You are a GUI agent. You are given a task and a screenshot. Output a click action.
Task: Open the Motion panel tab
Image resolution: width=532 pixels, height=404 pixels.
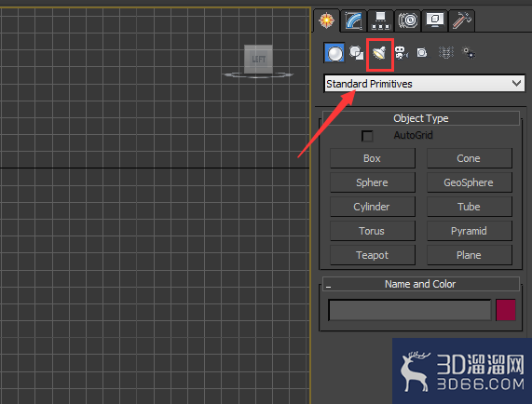click(x=407, y=20)
